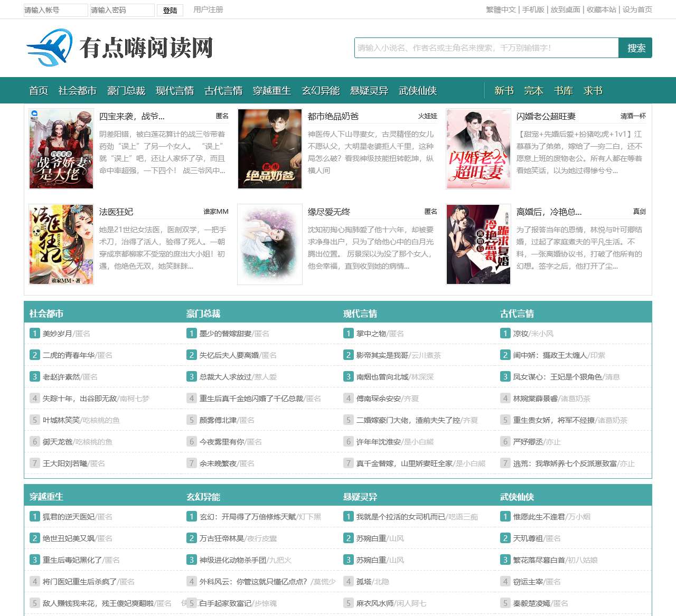Open 武侠仙侠 in the navigation bar
This screenshot has height=616, width=676.
[418, 91]
